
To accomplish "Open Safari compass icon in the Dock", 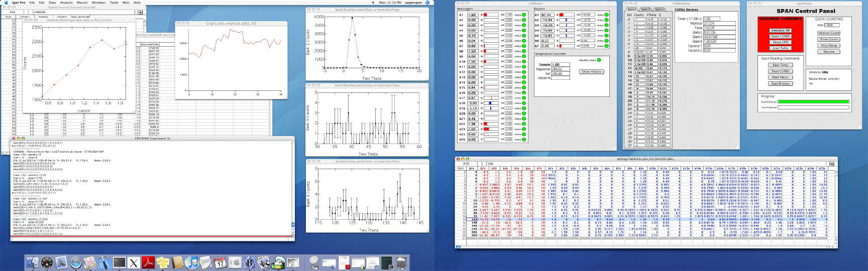I will click(x=76, y=262).
